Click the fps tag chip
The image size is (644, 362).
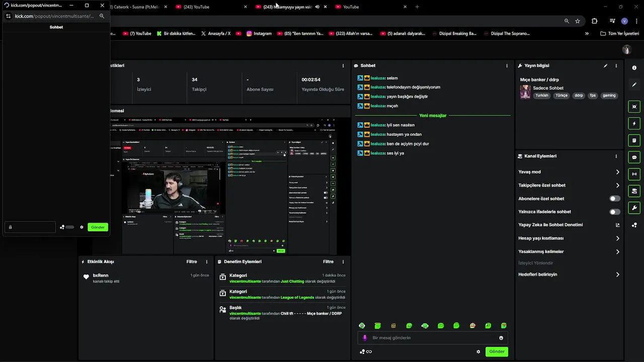(593, 96)
